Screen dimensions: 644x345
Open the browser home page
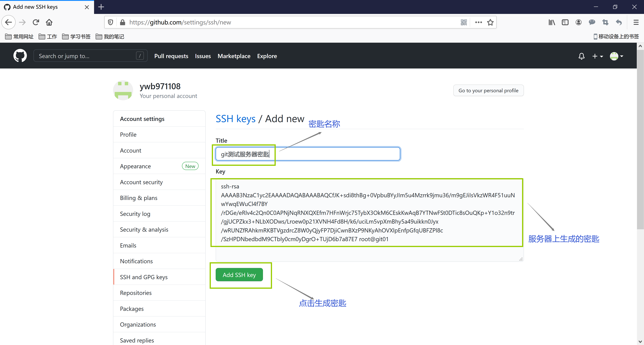(49, 22)
